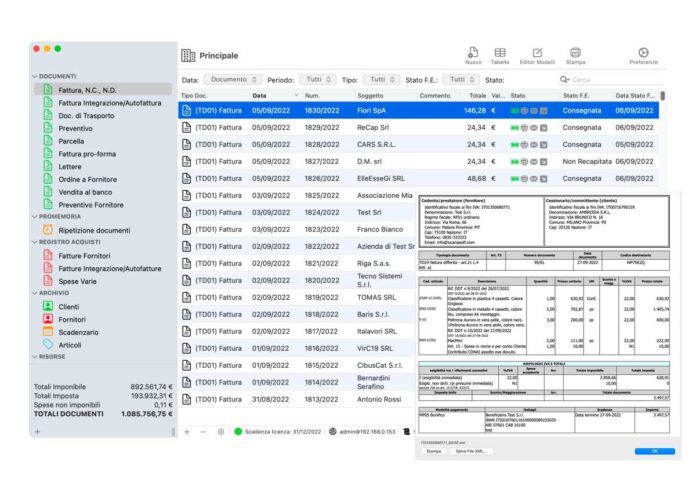
Task: Open the Stato F.E. Tutti dropdown
Action: click(x=462, y=79)
